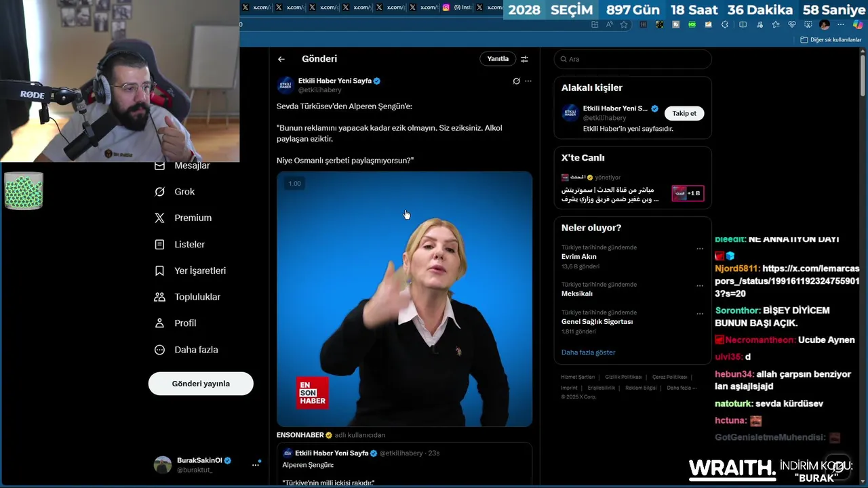Expand Daha fazla footer menu
This screenshot has height=488, width=868.
tap(681, 388)
